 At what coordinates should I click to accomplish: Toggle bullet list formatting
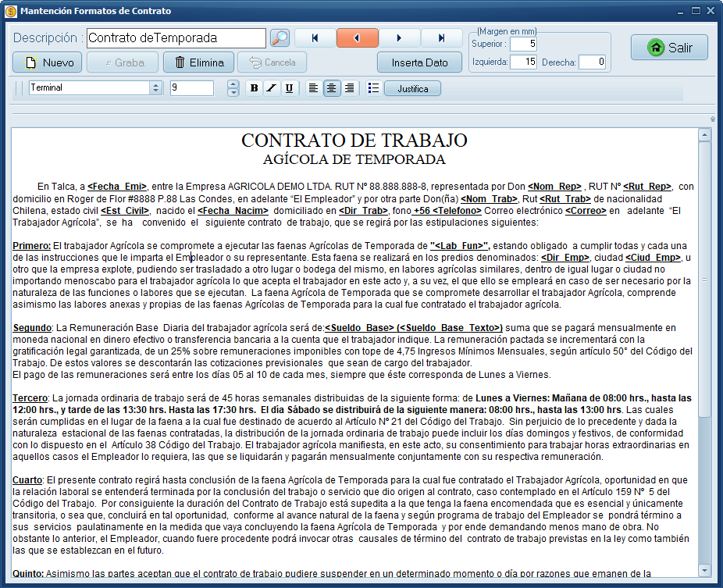373,88
